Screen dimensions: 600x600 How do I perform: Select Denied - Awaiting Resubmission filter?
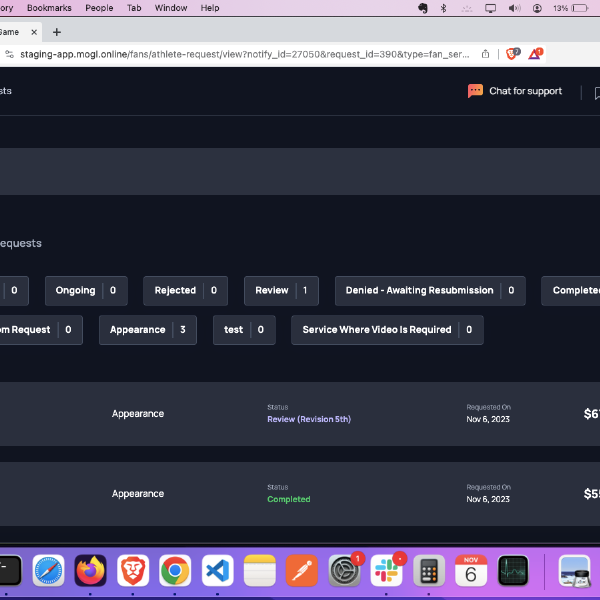click(x=429, y=291)
